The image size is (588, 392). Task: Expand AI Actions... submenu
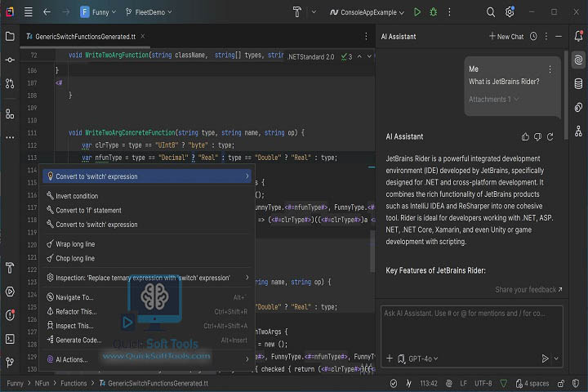tap(149, 359)
